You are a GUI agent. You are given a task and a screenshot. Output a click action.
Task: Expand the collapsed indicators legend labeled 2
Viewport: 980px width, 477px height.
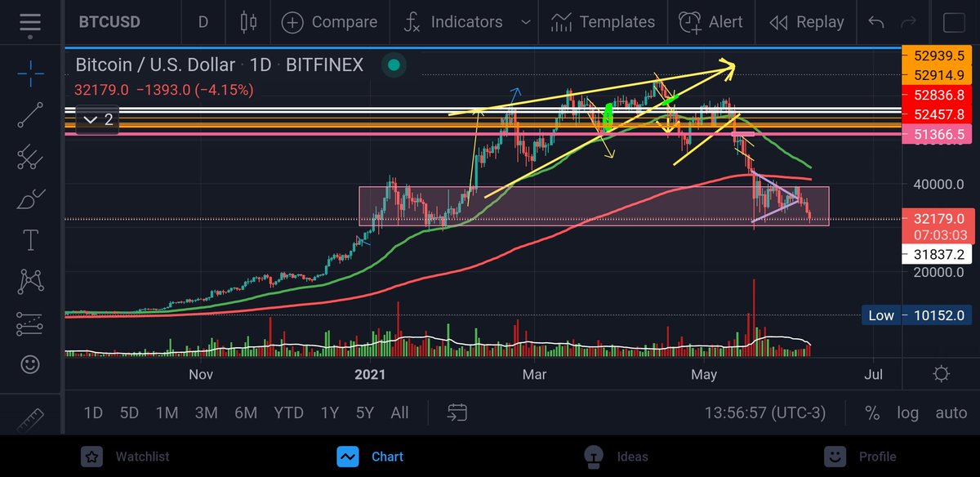[x=98, y=120]
